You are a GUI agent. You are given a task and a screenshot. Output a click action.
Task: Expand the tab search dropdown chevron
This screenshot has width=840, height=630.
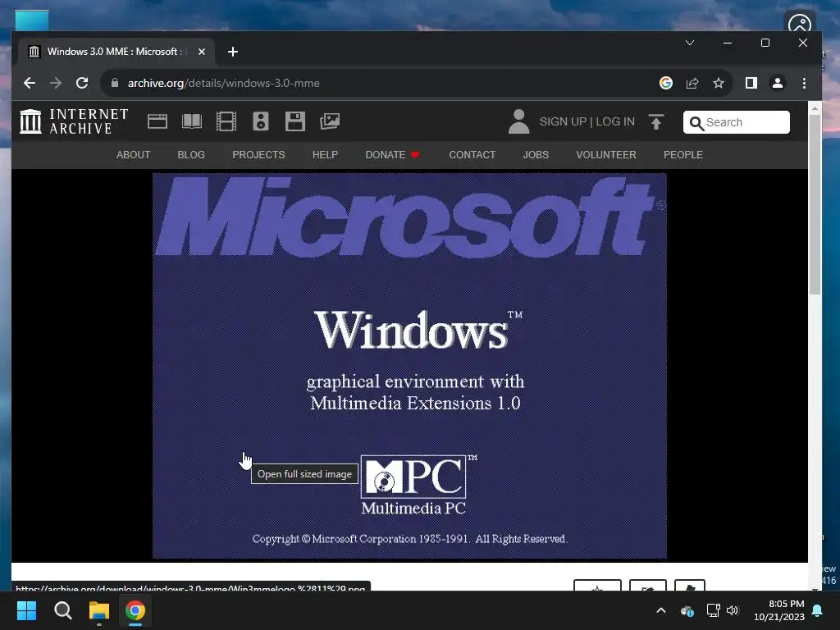689,43
